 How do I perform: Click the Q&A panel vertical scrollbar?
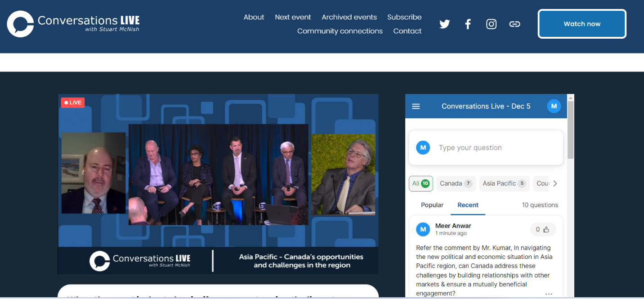[x=570, y=130]
